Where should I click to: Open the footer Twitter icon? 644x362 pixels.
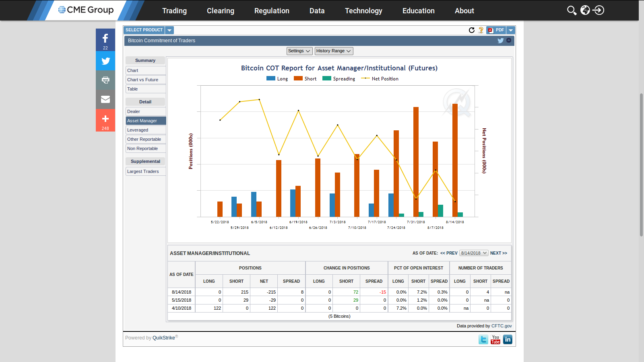(483, 339)
